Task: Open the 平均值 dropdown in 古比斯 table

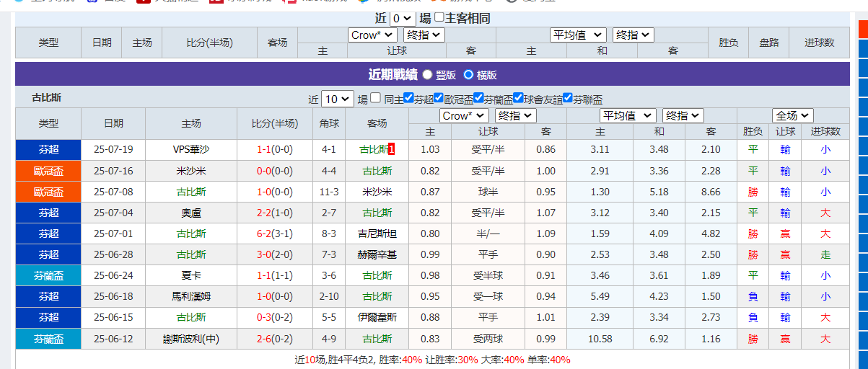Action: (628, 115)
